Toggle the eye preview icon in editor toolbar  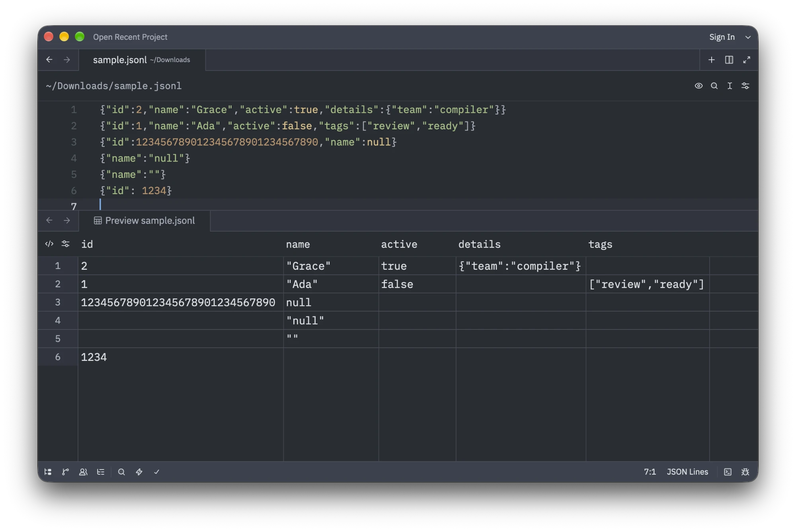tap(698, 86)
